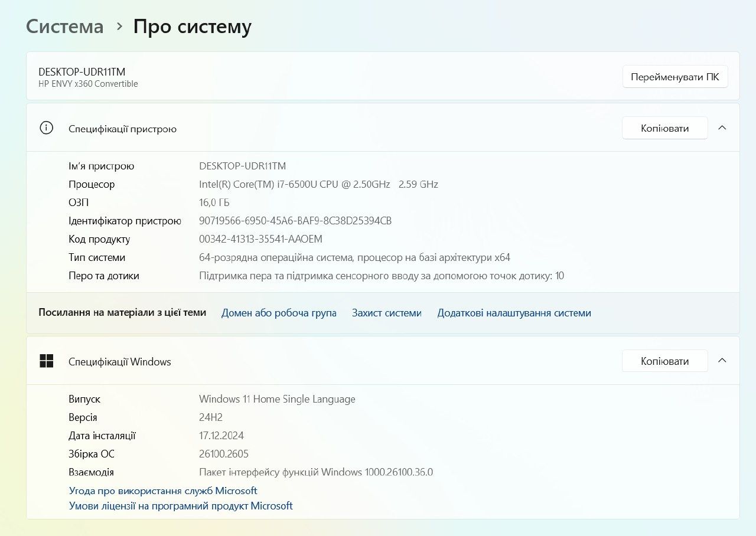Click the Процесор label
The image size is (756, 536).
click(x=92, y=184)
